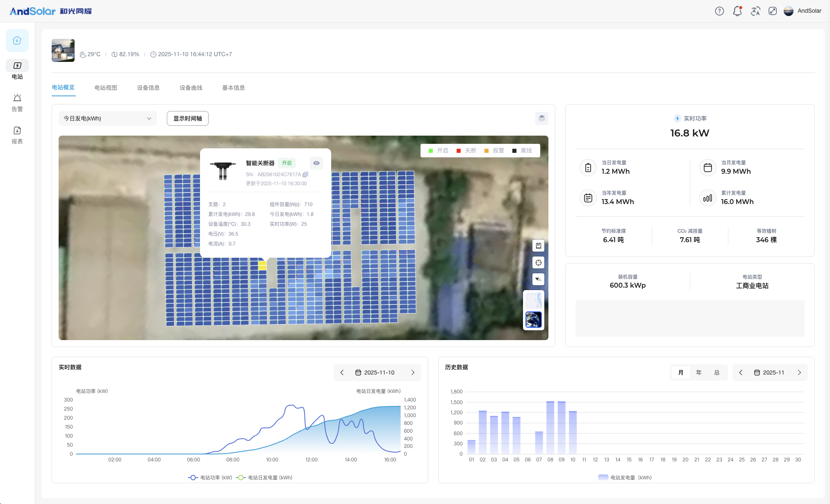Open the 报表 report sidebar icon

pos(17,135)
